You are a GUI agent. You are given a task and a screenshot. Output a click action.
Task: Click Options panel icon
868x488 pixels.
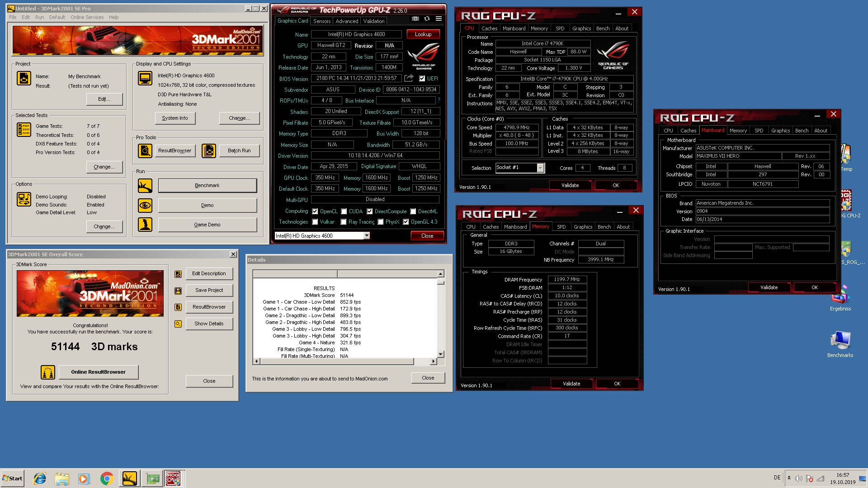24,199
